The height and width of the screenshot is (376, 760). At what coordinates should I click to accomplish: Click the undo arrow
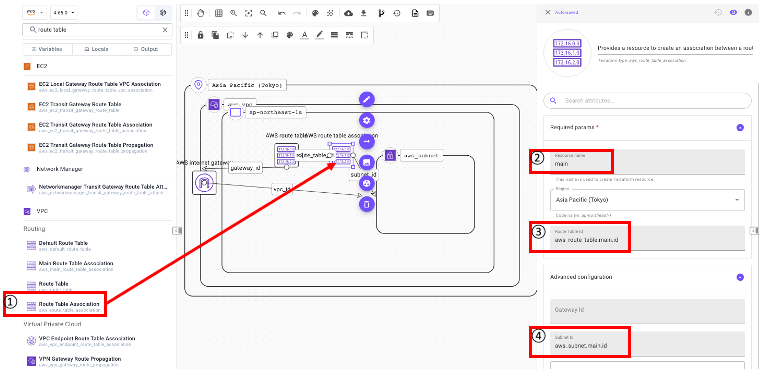[282, 14]
